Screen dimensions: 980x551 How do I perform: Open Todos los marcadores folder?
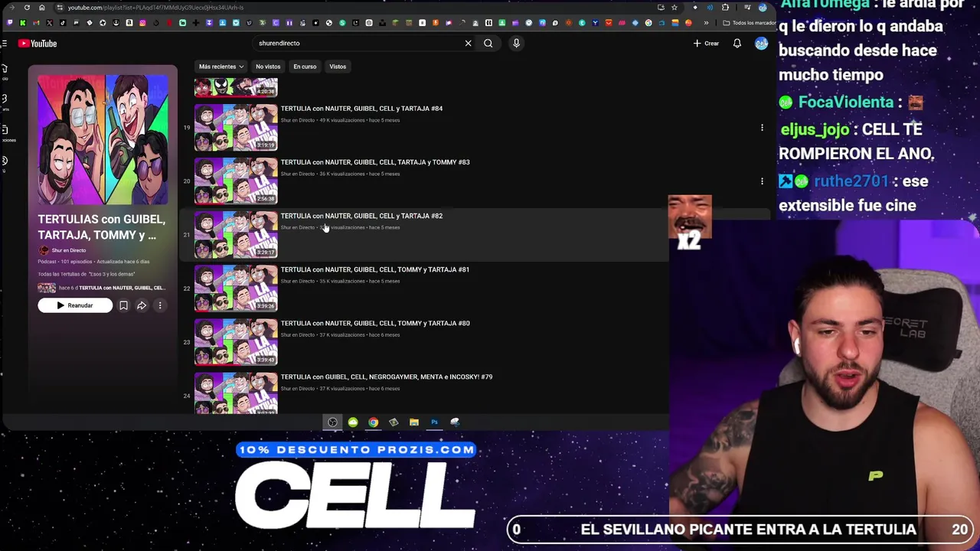click(749, 23)
